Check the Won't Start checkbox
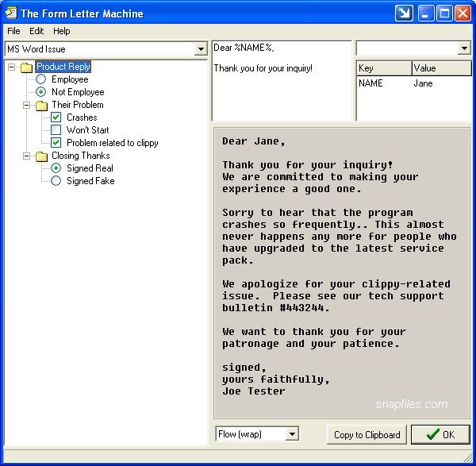 [56, 129]
